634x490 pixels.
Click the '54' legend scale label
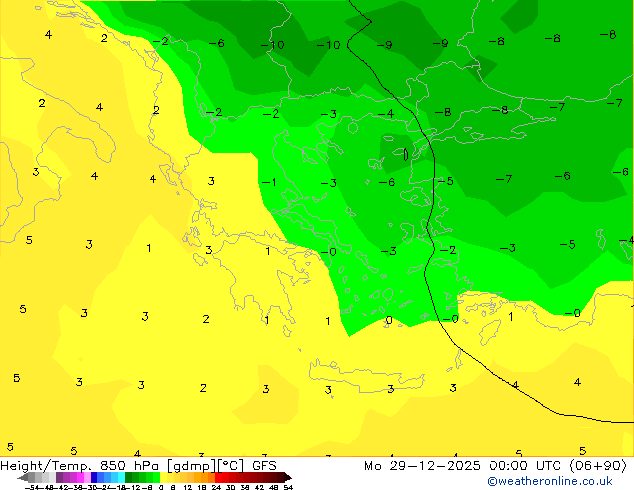coord(288,487)
